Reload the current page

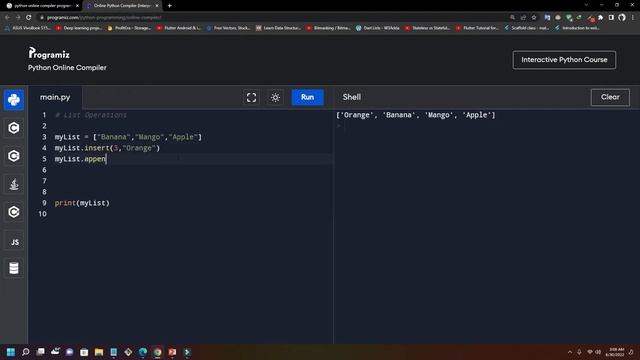(x=29, y=18)
